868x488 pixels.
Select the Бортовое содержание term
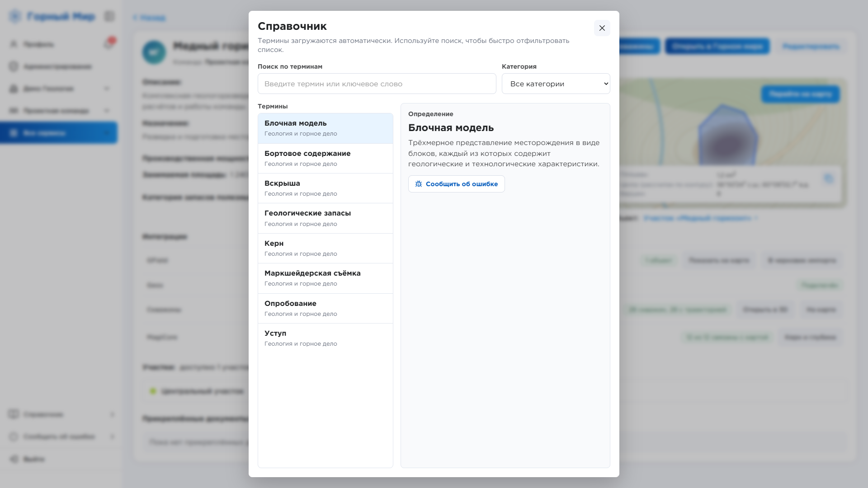point(325,159)
